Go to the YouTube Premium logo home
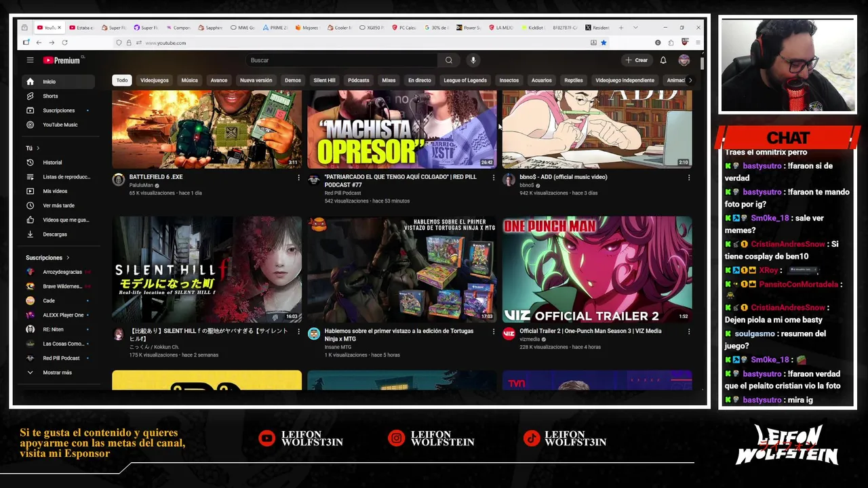The width and height of the screenshot is (868, 488). pos(62,60)
